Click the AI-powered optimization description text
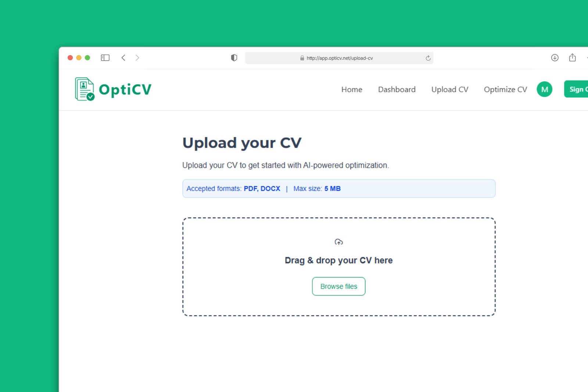588x392 pixels. click(286, 165)
